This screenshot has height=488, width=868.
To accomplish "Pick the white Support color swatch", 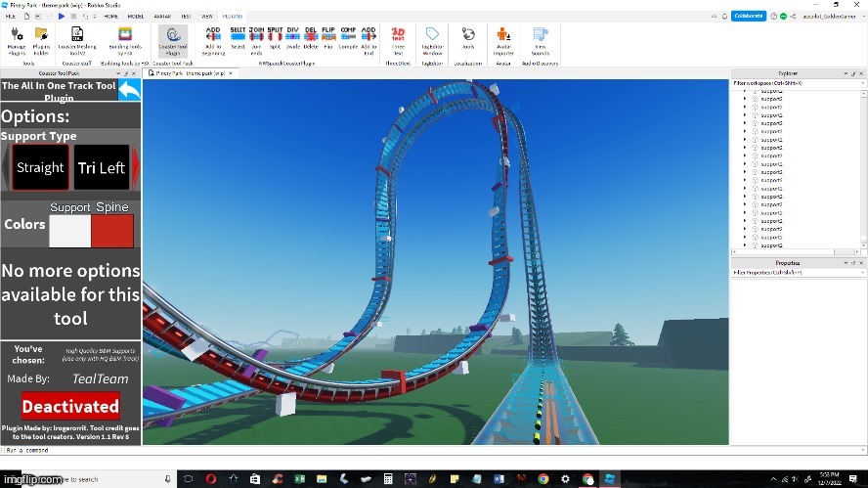I will [69, 231].
